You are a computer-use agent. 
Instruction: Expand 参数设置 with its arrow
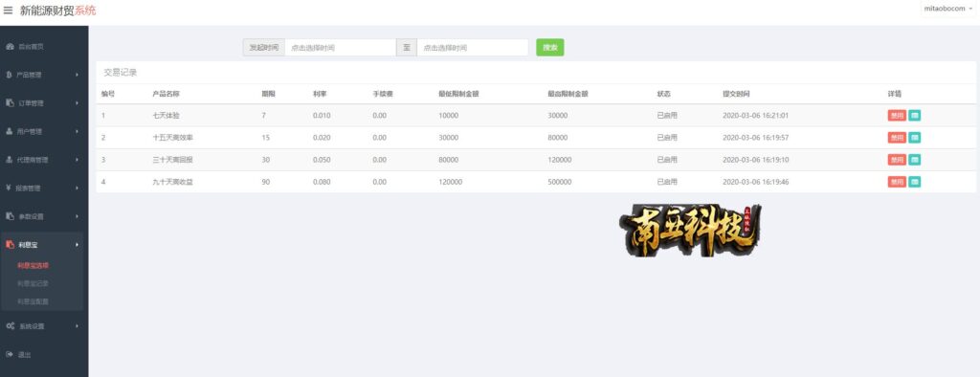77,216
